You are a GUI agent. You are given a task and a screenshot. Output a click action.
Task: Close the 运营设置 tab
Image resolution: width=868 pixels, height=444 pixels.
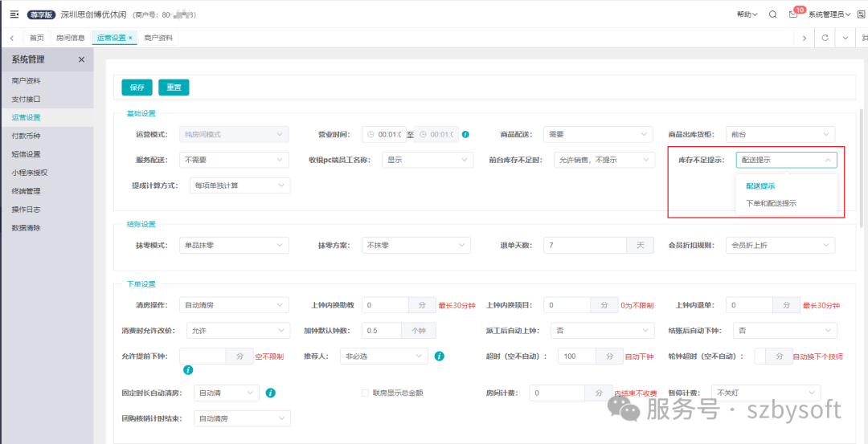pyautogui.click(x=130, y=38)
